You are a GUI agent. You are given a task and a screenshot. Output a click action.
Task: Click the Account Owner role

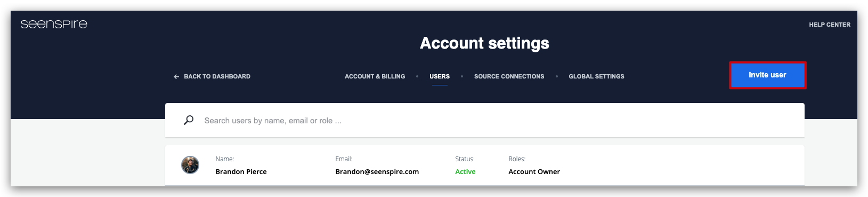[x=534, y=172]
